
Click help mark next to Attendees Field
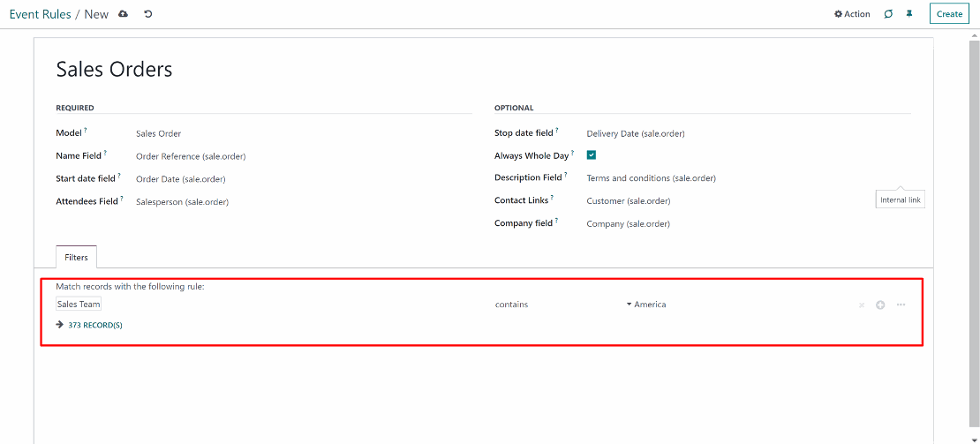pyautogui.click(x=122, y=199)
